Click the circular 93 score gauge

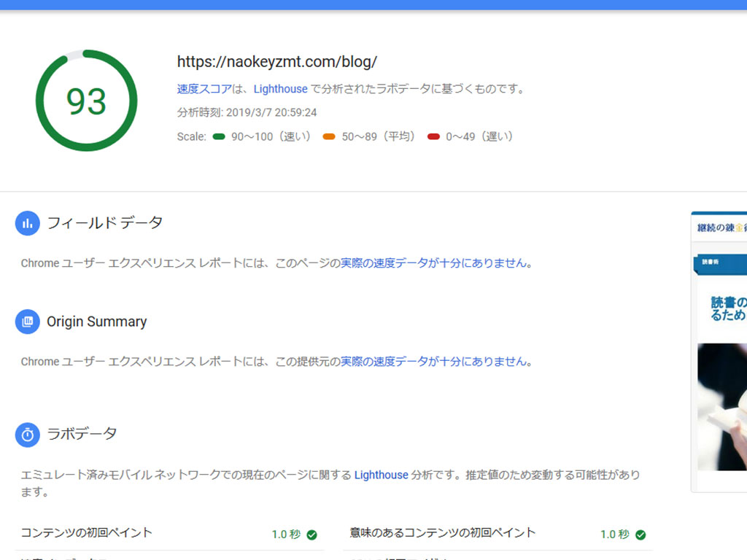(x=86, y=98)
